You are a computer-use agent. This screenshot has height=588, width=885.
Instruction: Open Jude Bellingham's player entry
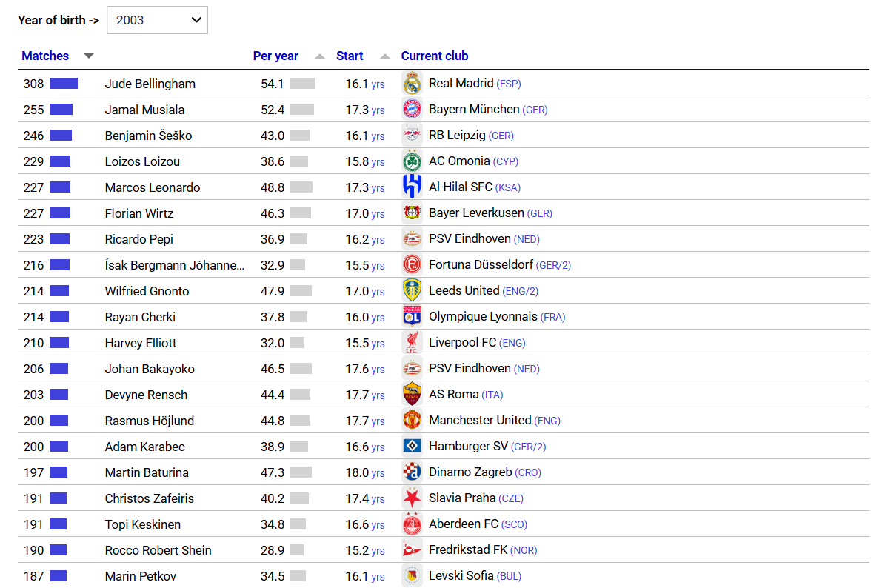[x=150, y=84]
